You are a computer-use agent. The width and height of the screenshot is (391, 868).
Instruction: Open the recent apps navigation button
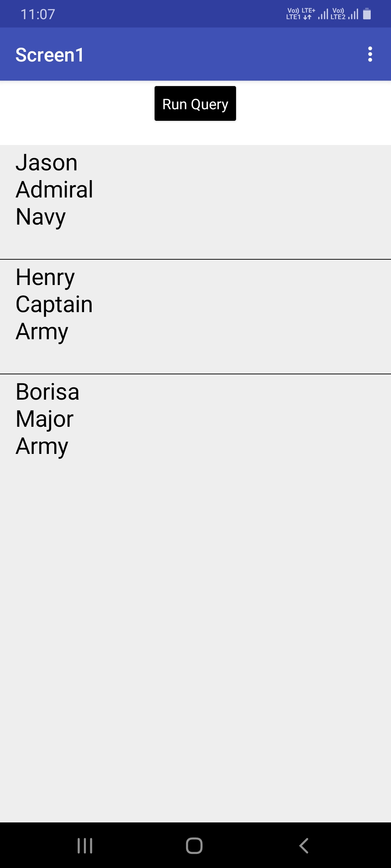point(85,846)
